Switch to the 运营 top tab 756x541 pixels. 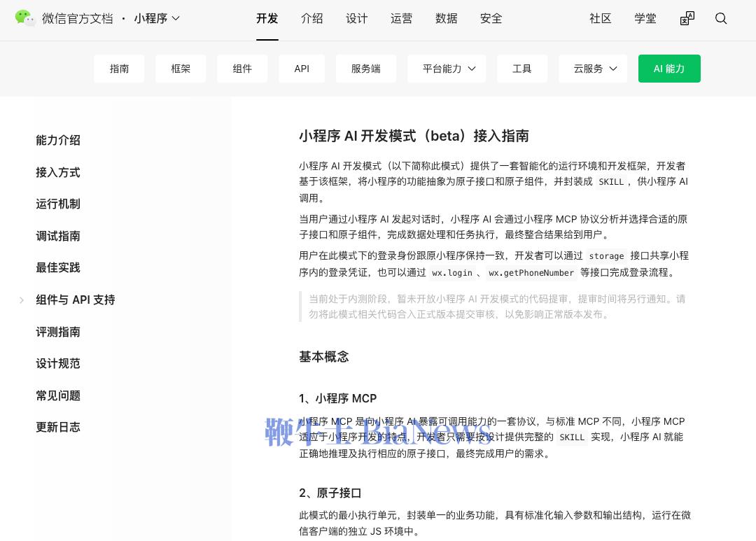click(x=402, y=18)
